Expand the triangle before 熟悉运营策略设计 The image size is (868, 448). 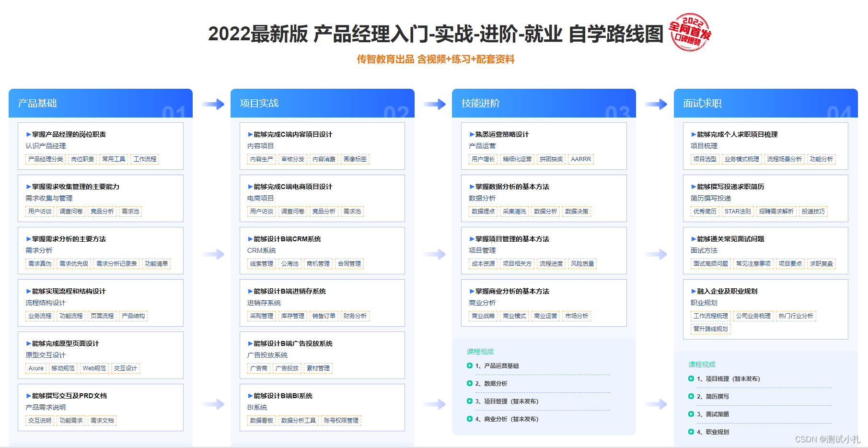click(x=472, y=135)
